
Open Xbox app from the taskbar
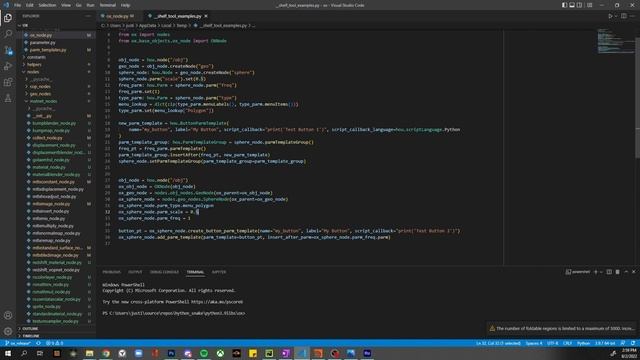(x=220, y=353)
